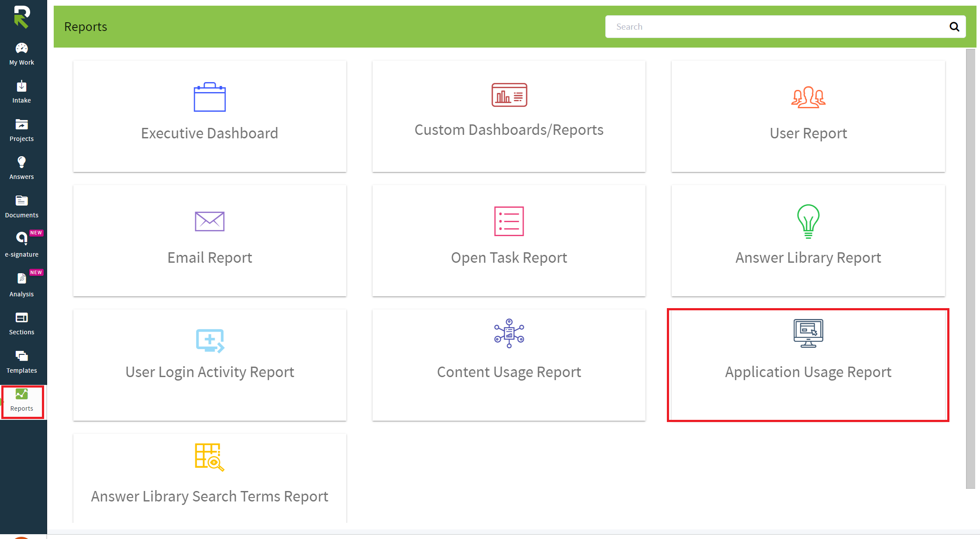Select Reports menu label
The height and width of the screenshot is (539, 980).
22,409
